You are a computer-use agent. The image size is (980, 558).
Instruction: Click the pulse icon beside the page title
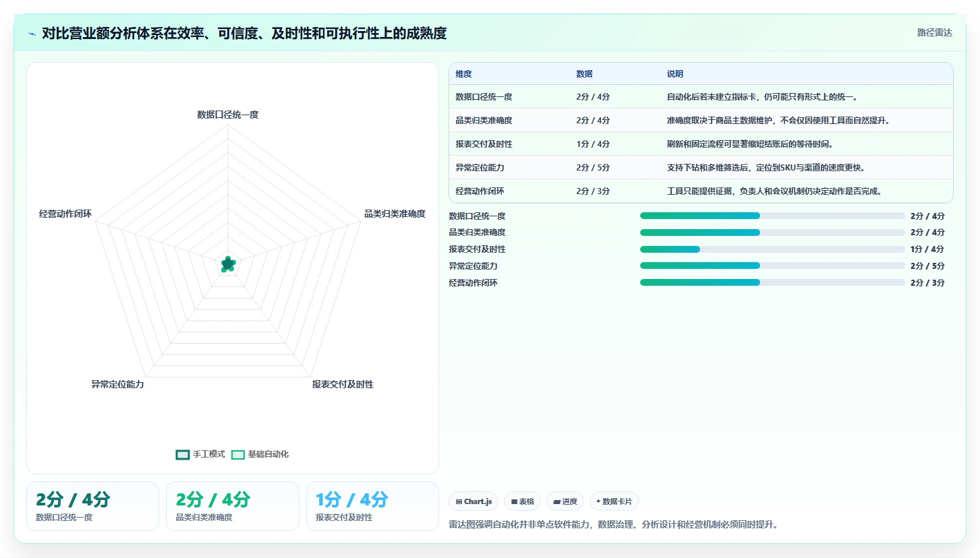tap(32, 34)
